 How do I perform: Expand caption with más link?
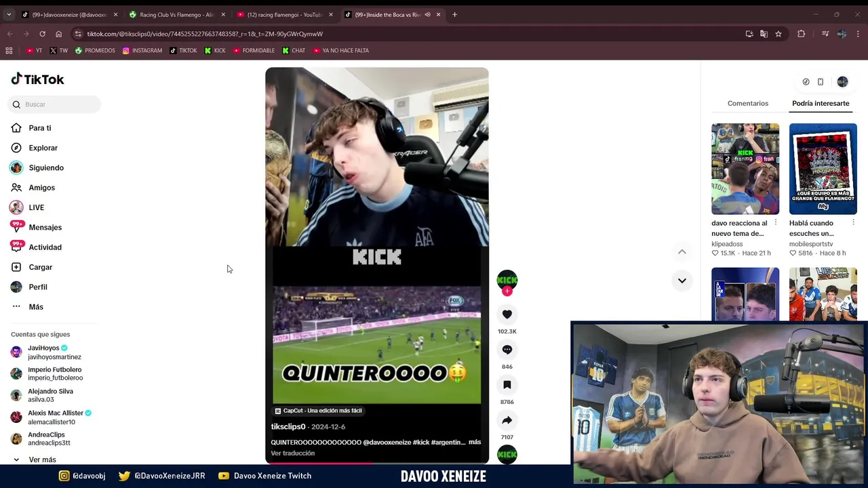coord(475,442)
